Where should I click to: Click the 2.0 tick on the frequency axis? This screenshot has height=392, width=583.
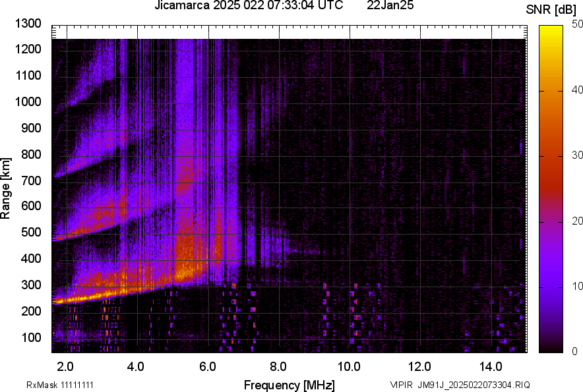(x=65, y=366)
